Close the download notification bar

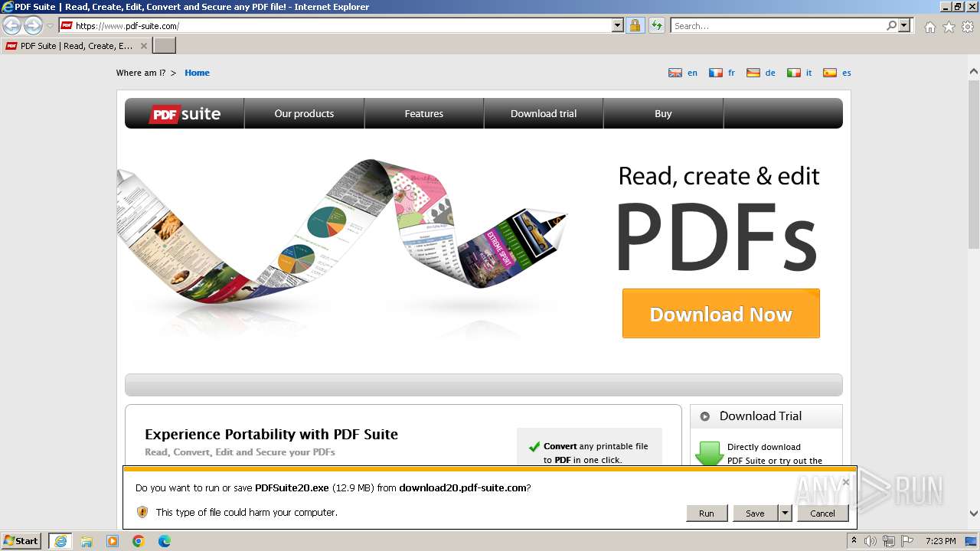tap(845, 482)
